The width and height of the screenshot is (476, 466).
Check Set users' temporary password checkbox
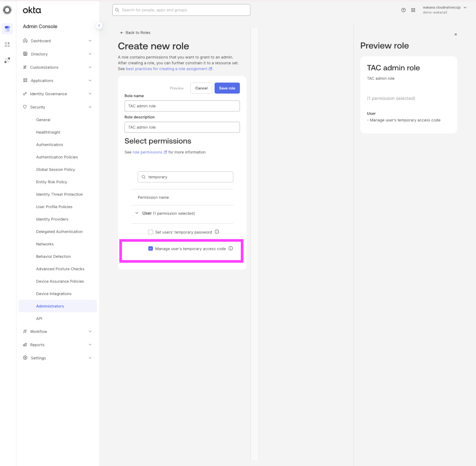(x=151, y=232)
